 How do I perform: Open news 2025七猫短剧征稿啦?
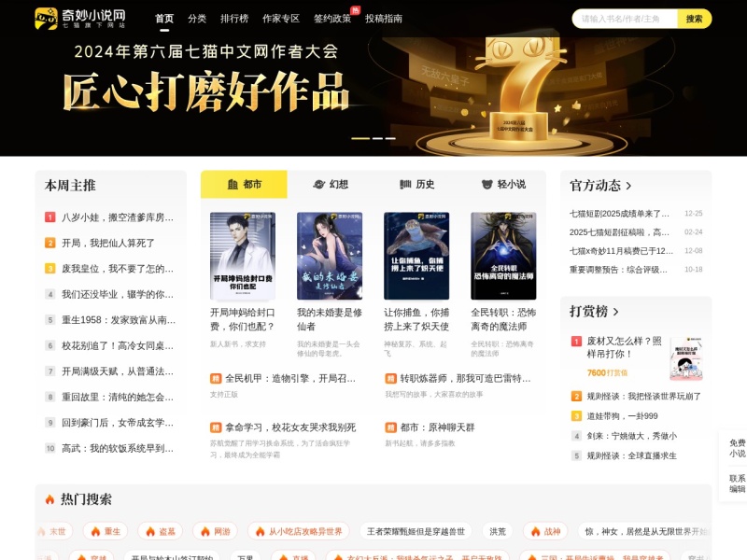coord(619,232)
